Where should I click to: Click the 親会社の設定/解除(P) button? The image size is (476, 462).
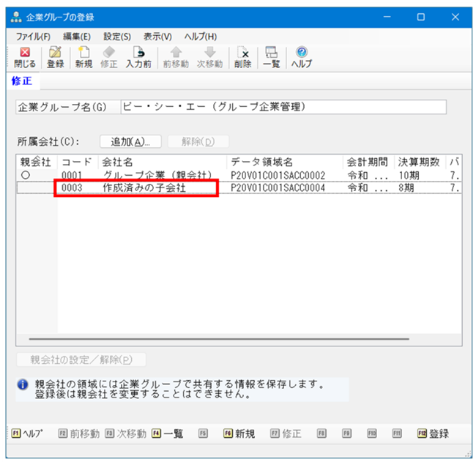coord(81,359)
